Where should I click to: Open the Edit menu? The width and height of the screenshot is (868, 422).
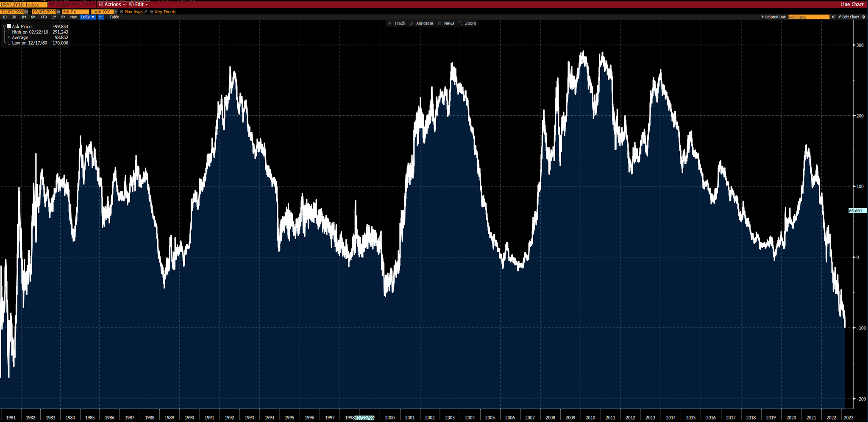coord(139,4)
